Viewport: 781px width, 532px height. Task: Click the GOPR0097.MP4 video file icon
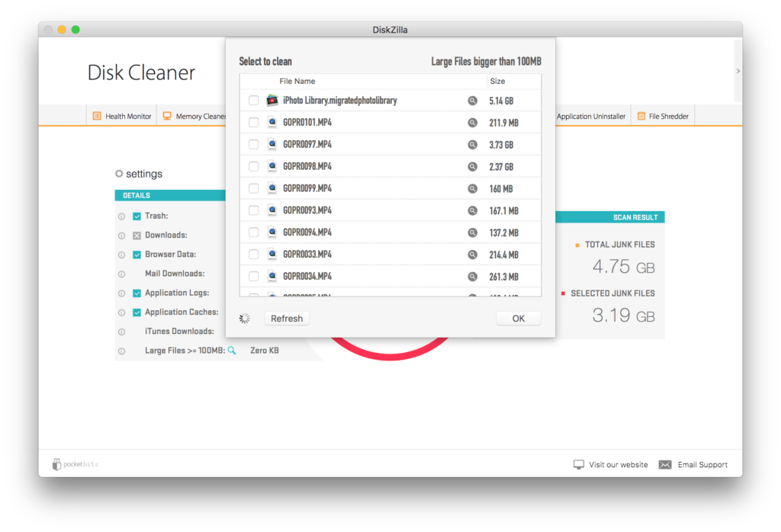tap(272, 144)
